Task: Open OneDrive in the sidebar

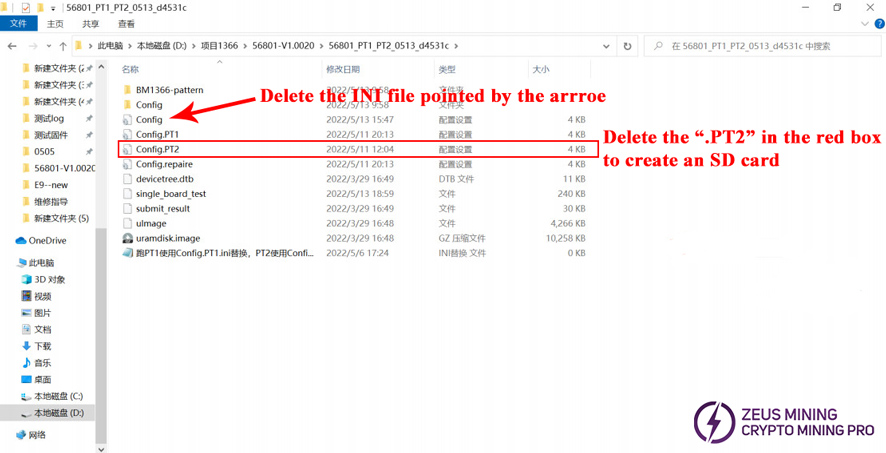Action: pyautogui.click(x=47, y=241)
